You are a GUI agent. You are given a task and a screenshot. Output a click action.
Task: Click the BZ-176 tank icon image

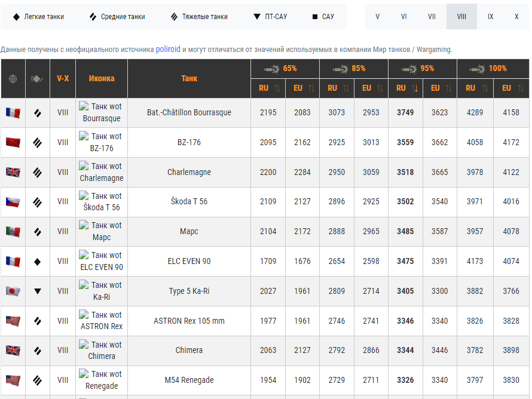pos(102,142)
